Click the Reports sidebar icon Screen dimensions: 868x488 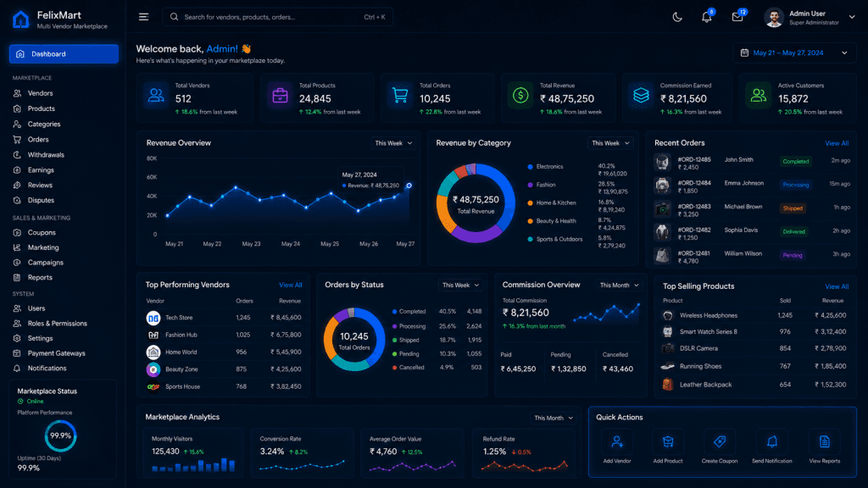17,277
